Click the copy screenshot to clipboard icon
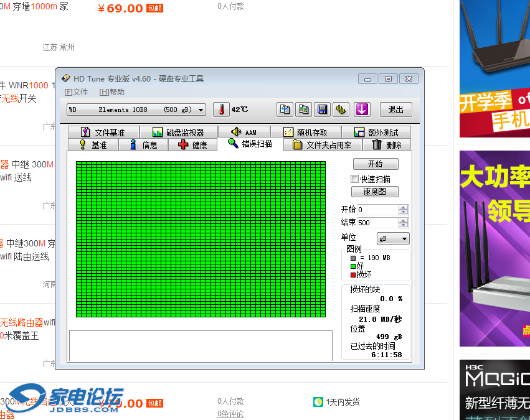This screenshot has width=530, height=420. tap(303, 110)
